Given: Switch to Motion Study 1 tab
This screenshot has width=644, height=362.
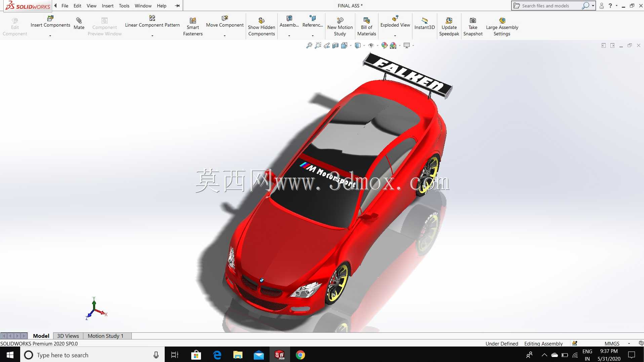Looking at the screenshot, I should 106,336.
